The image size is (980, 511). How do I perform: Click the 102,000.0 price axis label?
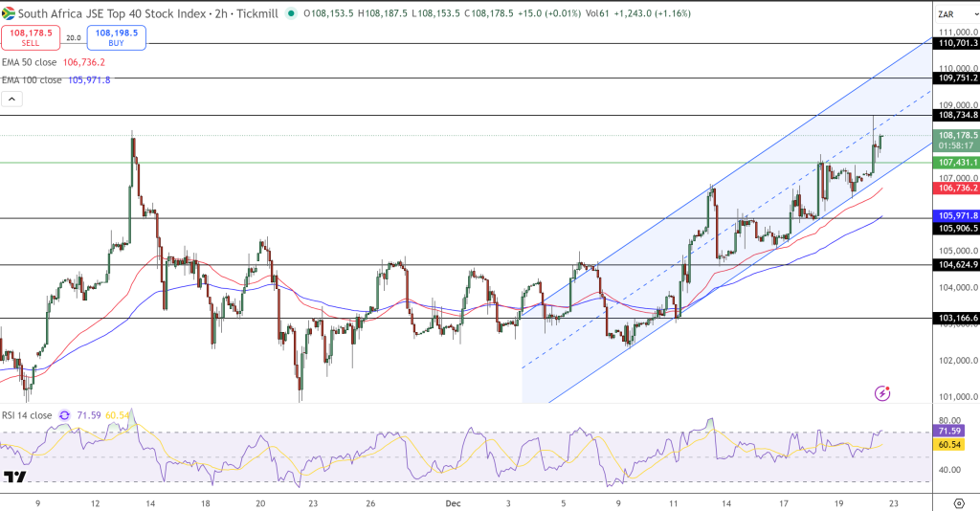pyautogui.click(x=958, y=361)
